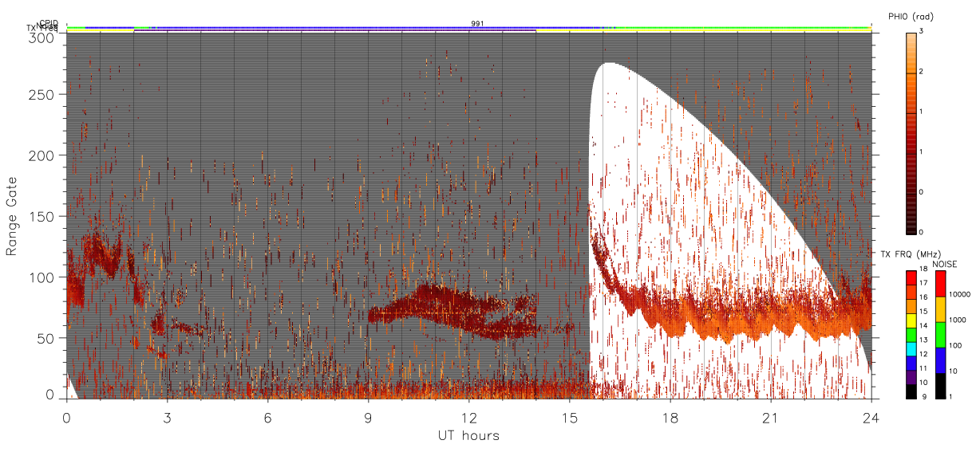Select the yellow swatch in the TX FRQ legend
This screenshot has width=980, height=452.
[x=911, y=320]
